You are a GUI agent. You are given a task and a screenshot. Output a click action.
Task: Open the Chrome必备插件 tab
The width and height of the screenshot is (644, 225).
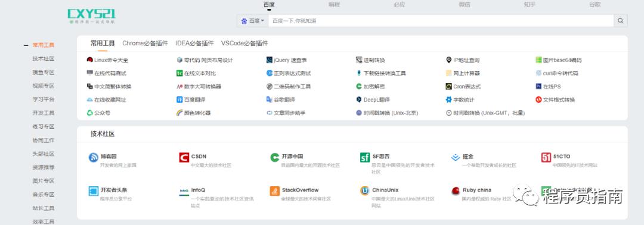pyautogui.click(x=145, y=43)
